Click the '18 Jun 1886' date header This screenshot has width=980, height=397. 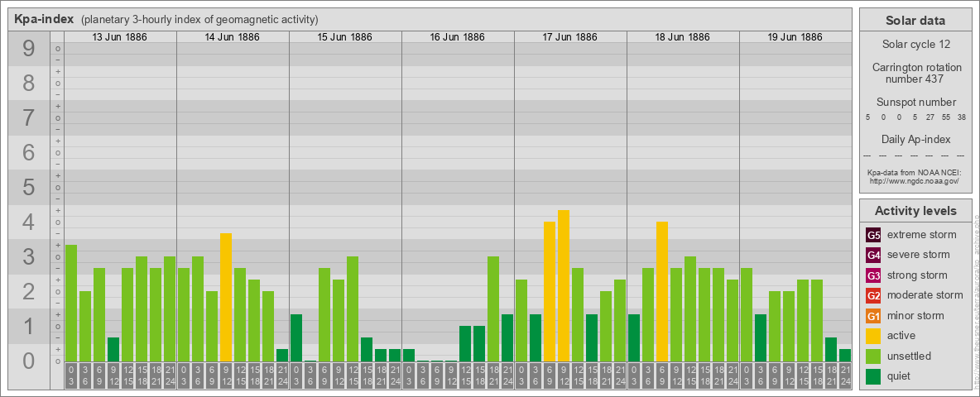click(x=683, y=37)
